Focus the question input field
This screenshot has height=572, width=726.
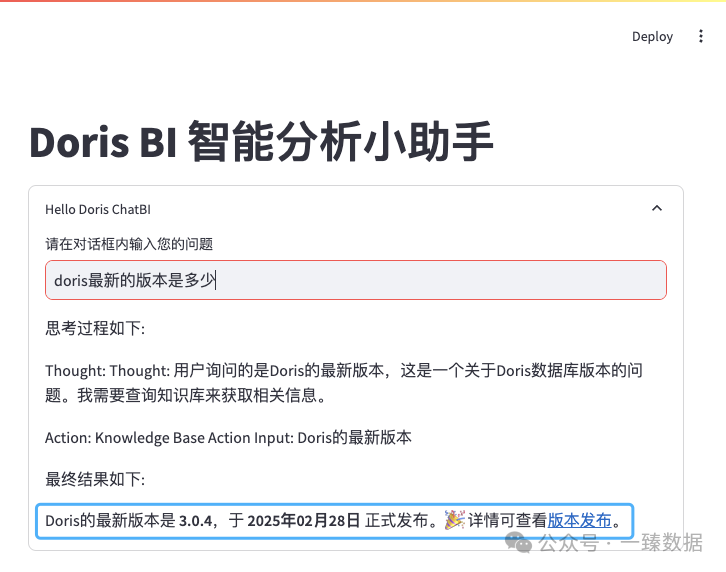tap(356, 280)
